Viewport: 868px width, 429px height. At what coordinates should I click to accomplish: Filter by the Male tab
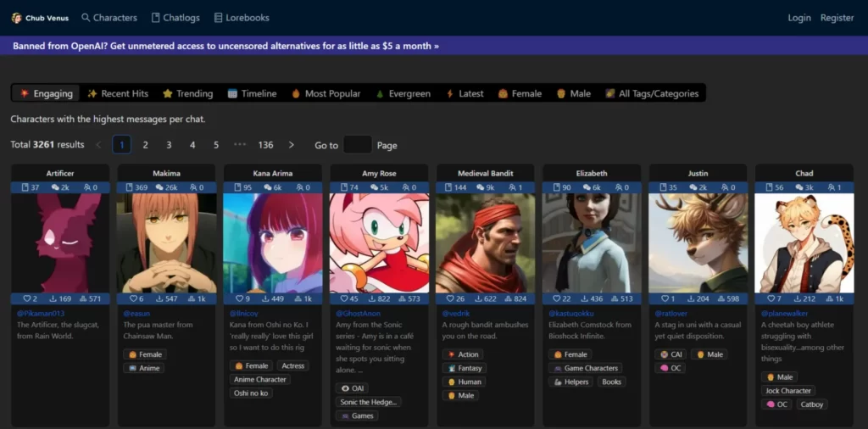[x=574, y=93]
